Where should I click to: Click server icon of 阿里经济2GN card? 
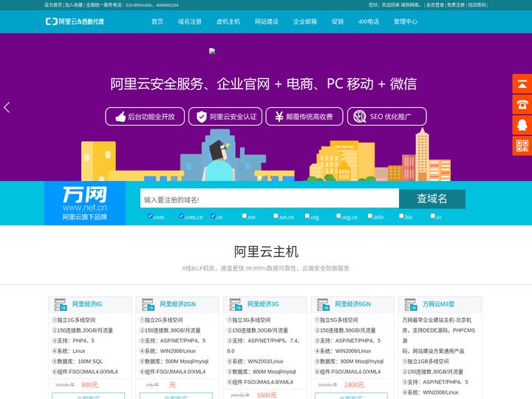[x=149, y=304]
